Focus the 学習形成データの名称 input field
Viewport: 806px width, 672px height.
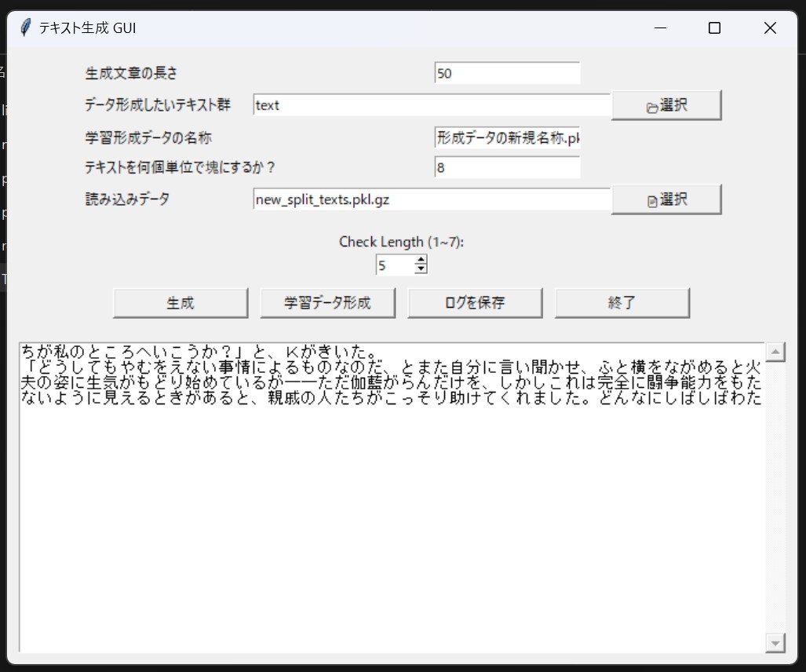(x=507, y=137)
